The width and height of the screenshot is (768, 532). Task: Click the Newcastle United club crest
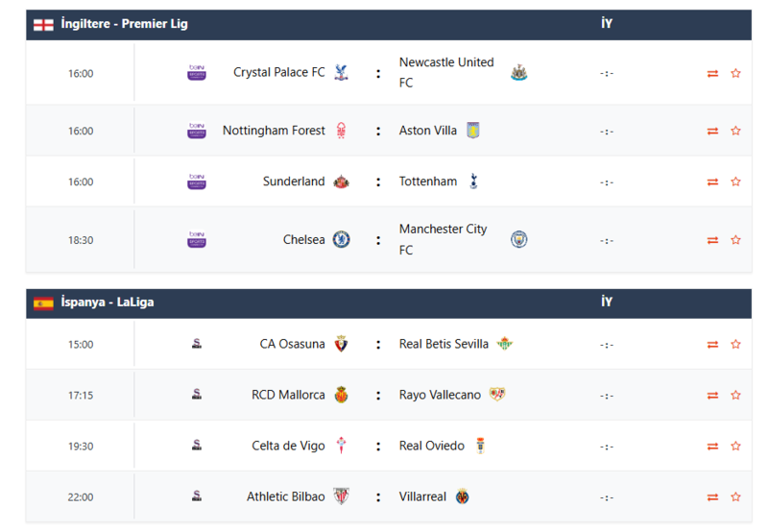[519, 72]
